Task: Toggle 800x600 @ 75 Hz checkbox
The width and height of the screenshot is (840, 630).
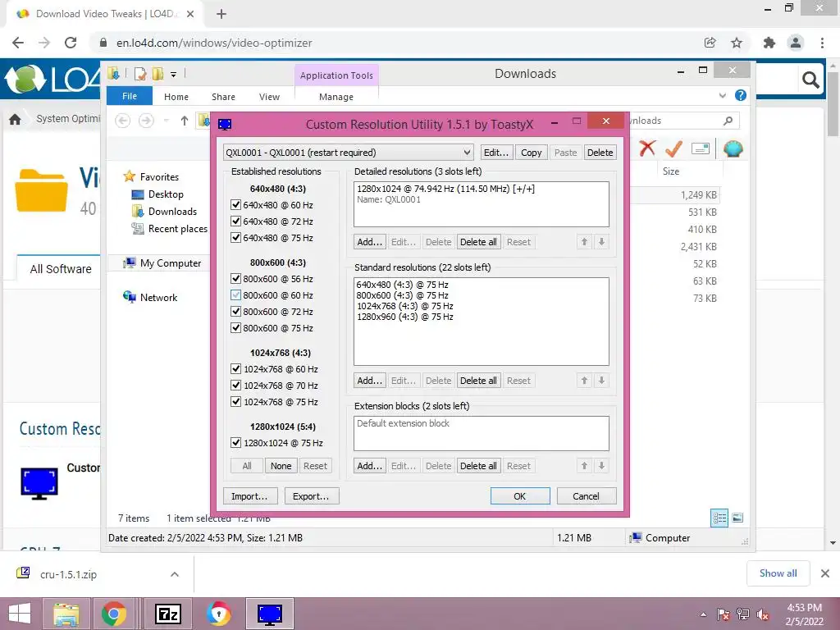Action: [235, 328]
